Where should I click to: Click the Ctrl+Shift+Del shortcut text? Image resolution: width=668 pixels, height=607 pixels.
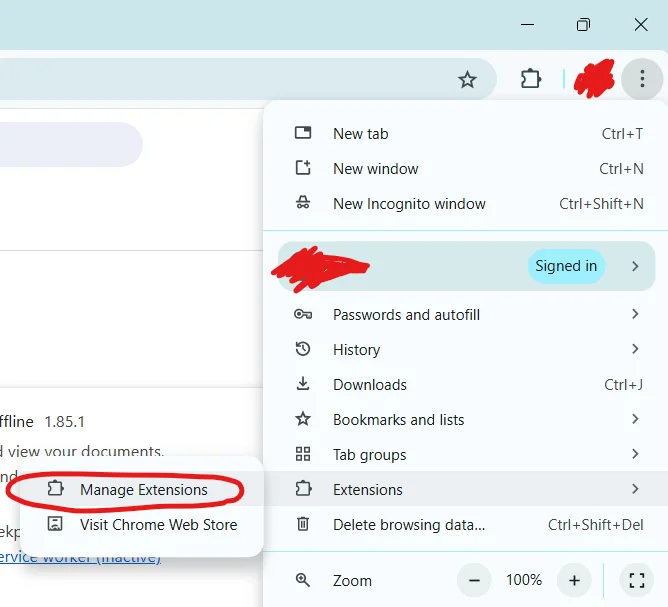(596, 525)
